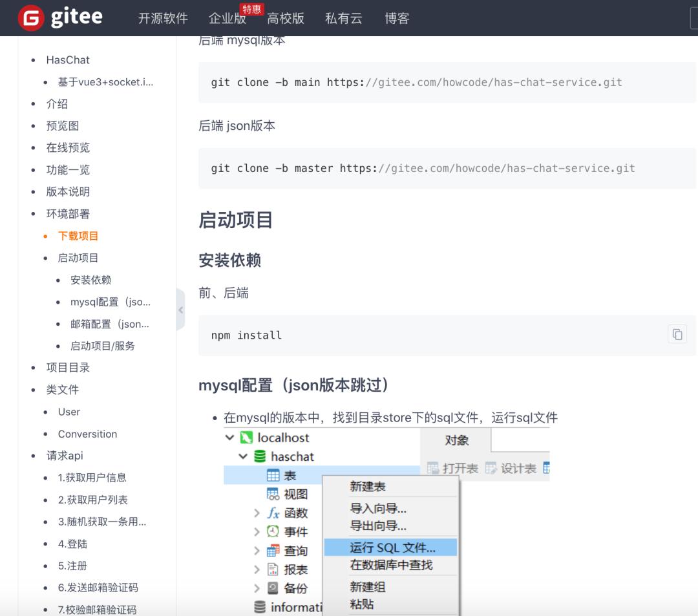Collapse the sidebar with the arrow handle
The width and height of the screenshot is (698, 616).
(181, 310)
